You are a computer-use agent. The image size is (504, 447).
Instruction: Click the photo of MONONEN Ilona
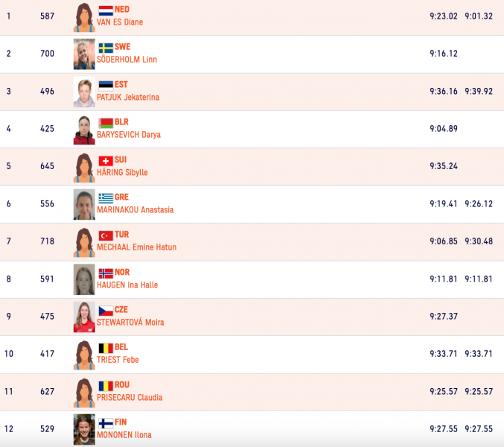point(84,430)
